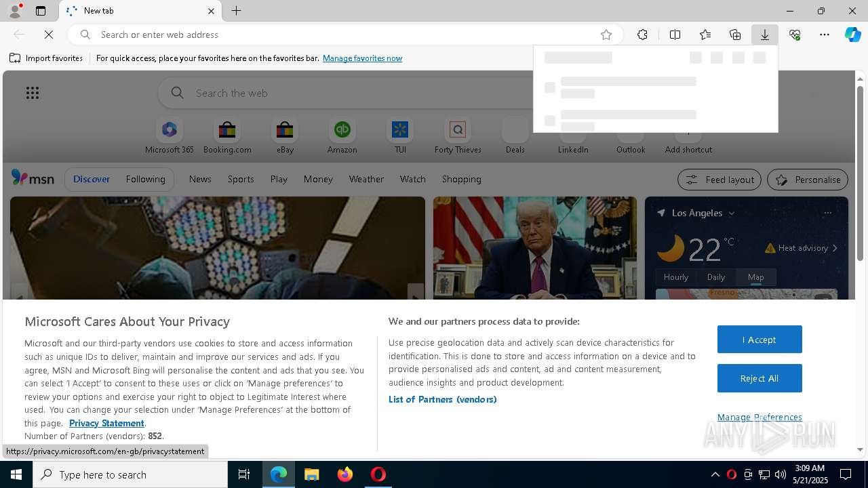Open the Weather menu item
This screenshot has width=868, height=488.
tap(366, 179)
